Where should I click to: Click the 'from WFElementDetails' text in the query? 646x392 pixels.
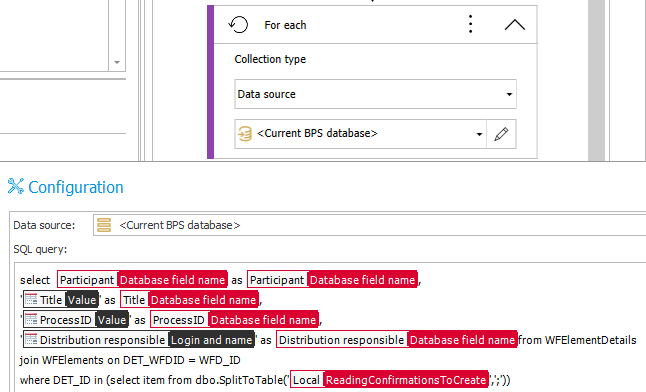tap(577, 340)
